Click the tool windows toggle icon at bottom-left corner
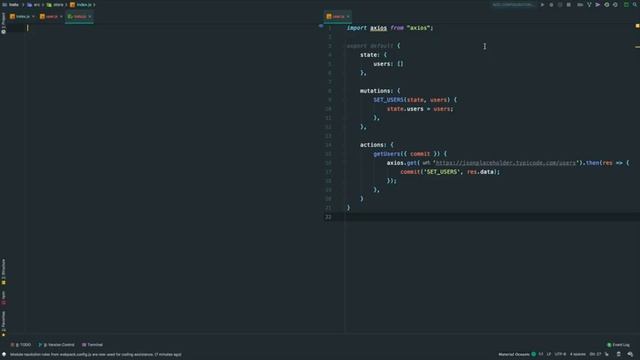The height and width of the screenshot is (360, 640). tap(4, 354)
